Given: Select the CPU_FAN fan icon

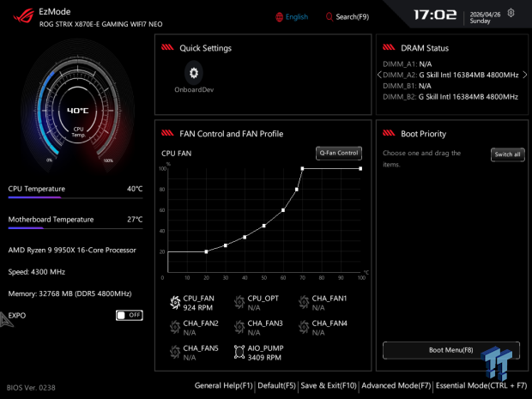Looking at the screenshot, I should coord(175,303).
